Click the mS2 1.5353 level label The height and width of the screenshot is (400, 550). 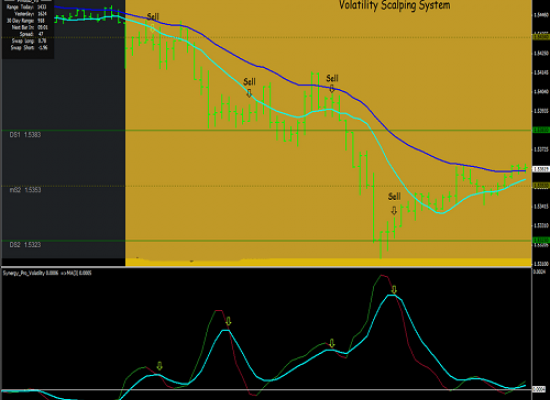pyautogui.click(x=25, y=190)
